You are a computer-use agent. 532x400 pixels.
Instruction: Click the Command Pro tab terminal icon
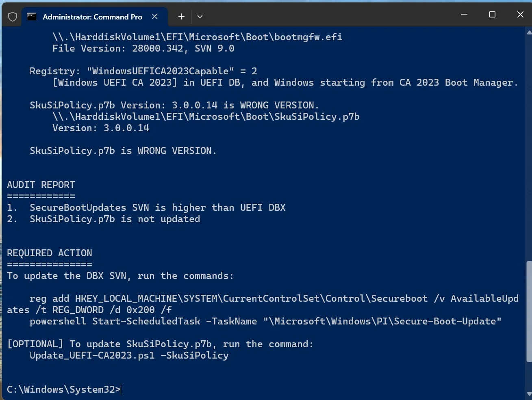(31, 17)
